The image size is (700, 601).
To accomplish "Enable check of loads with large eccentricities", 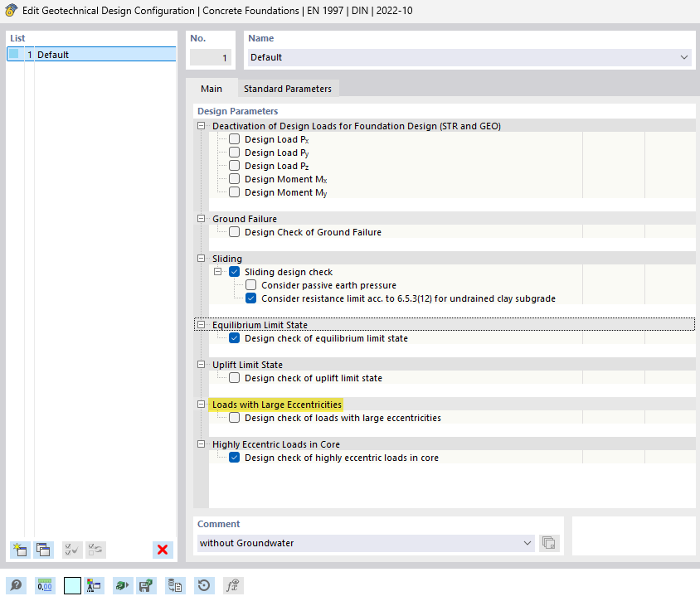I will [235, 418].
